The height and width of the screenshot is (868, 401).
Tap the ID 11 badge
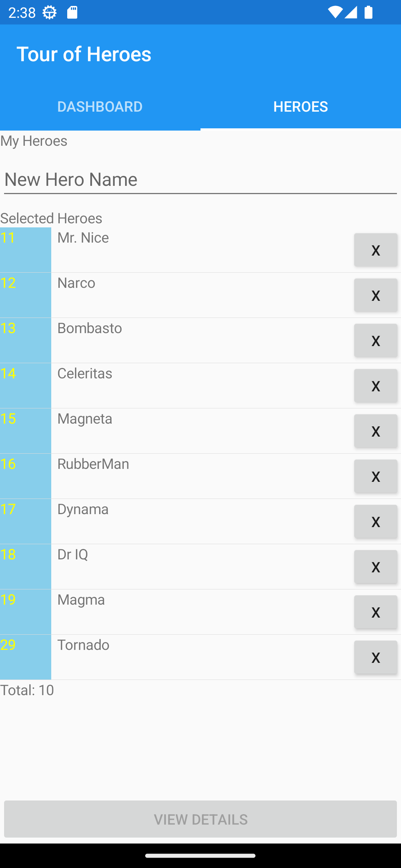25,250
